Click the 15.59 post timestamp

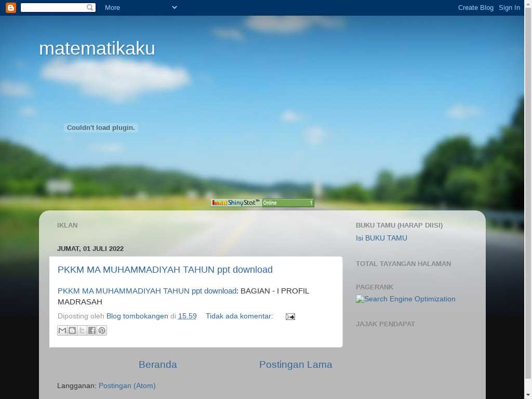click(187, 316)
